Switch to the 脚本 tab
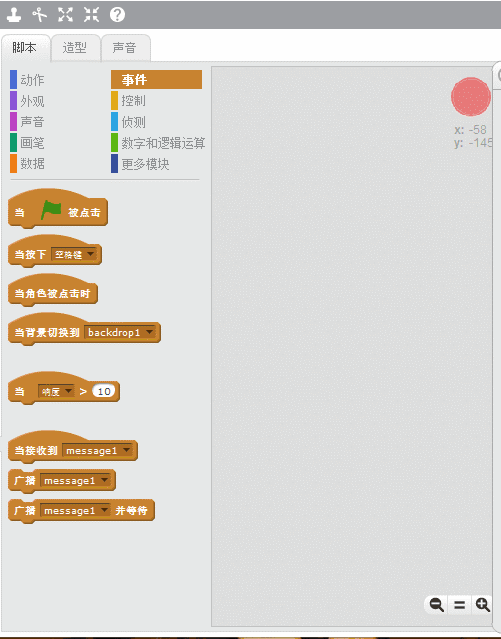 (x=25, y=48)
